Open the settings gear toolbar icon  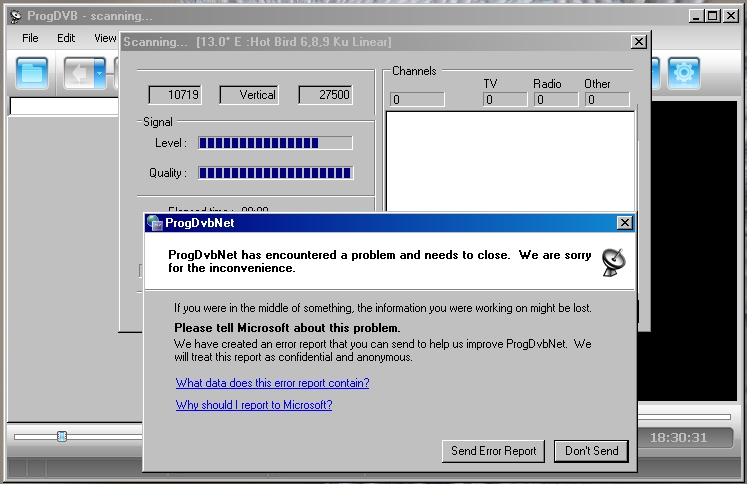(x=684, y=73)
